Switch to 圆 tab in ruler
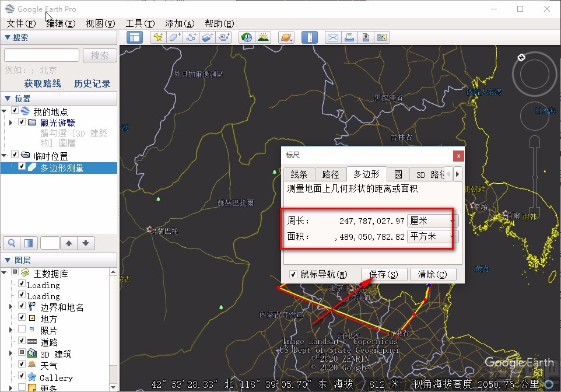This screenshot has height=392, width=561. click(x=398, y=174)
